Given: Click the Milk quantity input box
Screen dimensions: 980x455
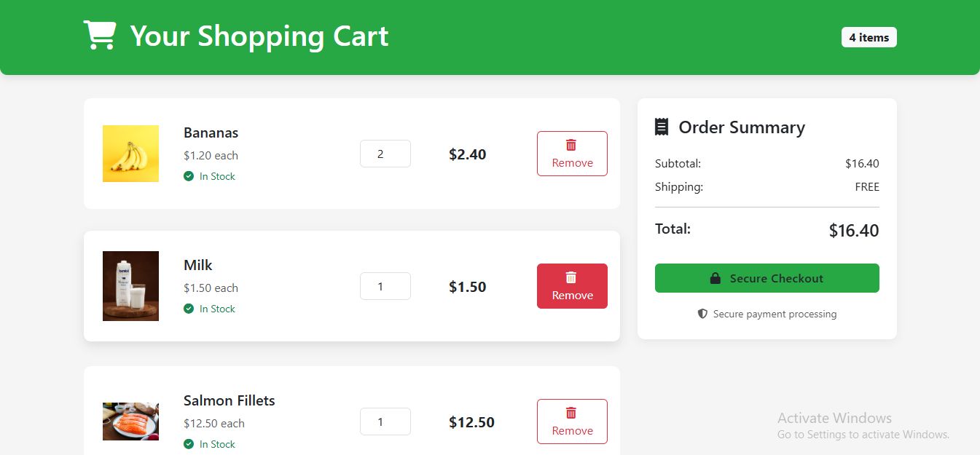Looking at the screenshot, I should pos(385,286).
